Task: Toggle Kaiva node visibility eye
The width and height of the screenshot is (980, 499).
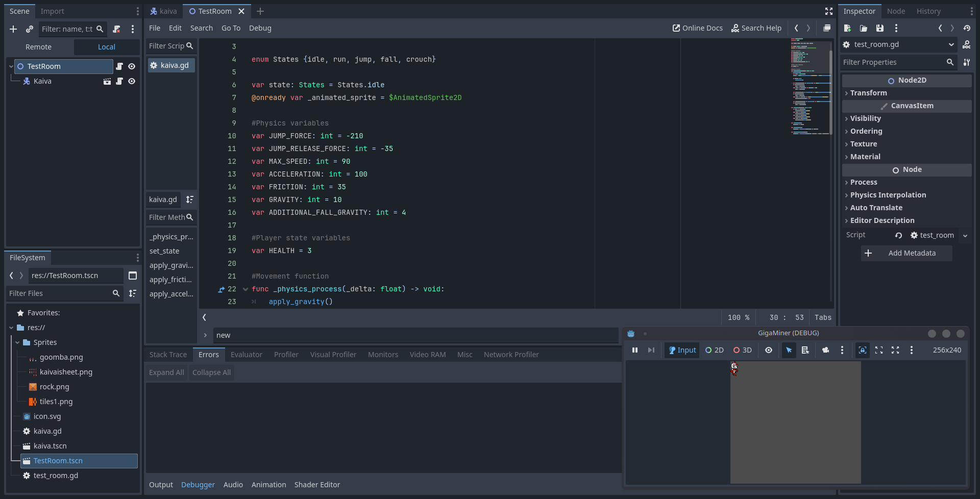Action: pos(132,81)
